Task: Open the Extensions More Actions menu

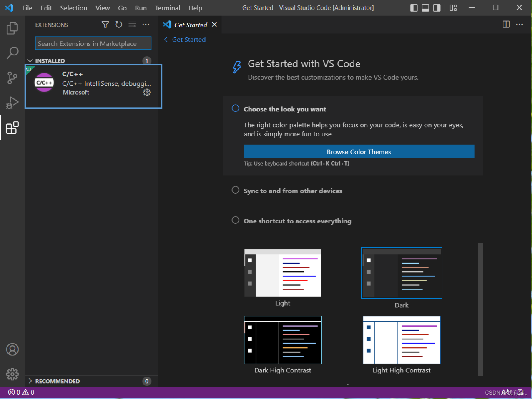Action: [146, 24]
